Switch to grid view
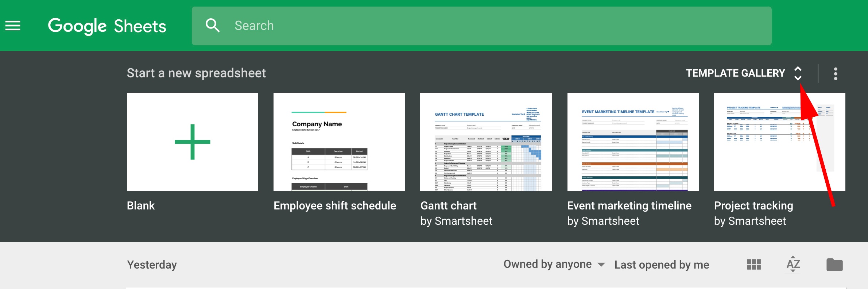Image resolution: width=868 pixels, height=289 pixels. coord(754,265)
